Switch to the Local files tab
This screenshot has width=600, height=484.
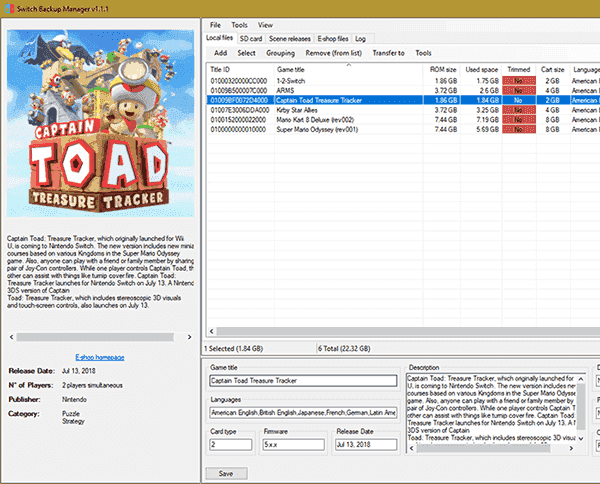pyautogui.click(x=219, y=38)
